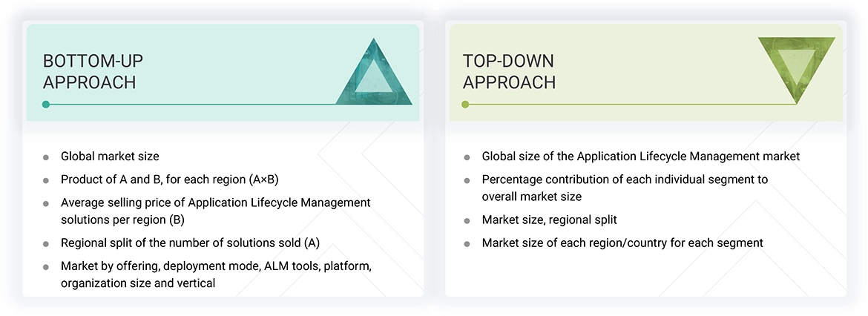Click Market size, regional split item

click(x=549, y=220)
